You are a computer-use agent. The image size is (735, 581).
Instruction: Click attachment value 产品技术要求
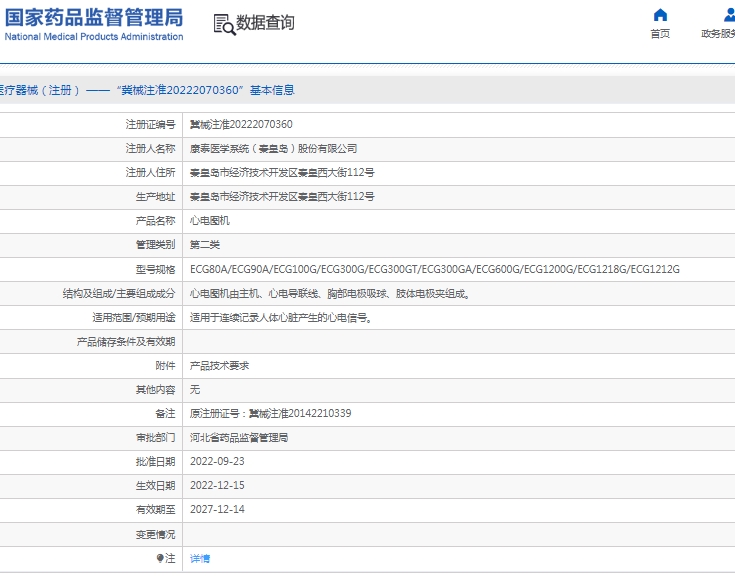click(219, 366)
